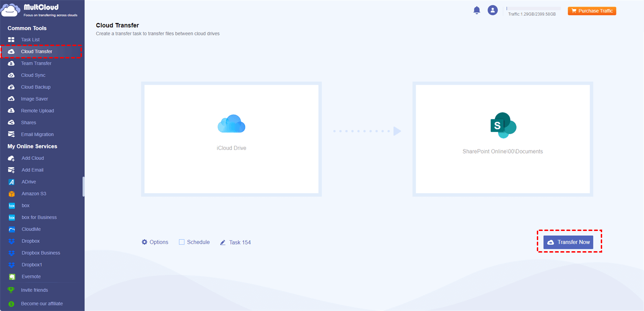Open Dropbox cloud account
This screenshot has height=311, width=644.
(31, 241)
